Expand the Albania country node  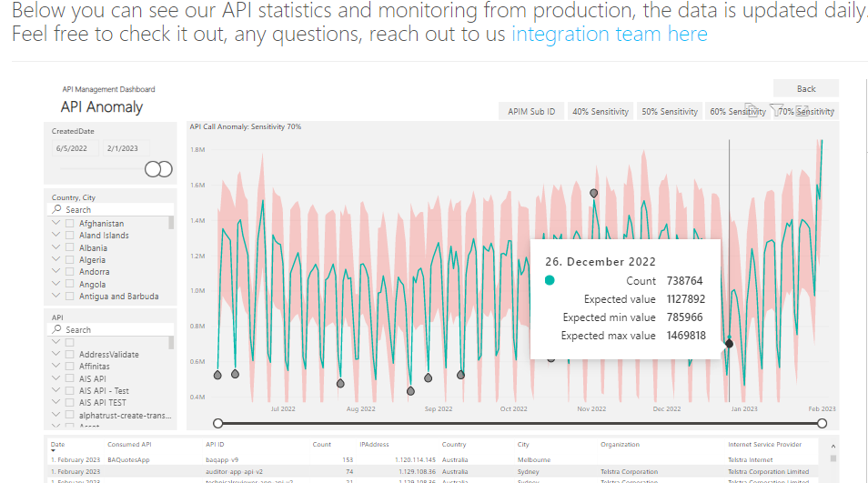click(56, 247)
